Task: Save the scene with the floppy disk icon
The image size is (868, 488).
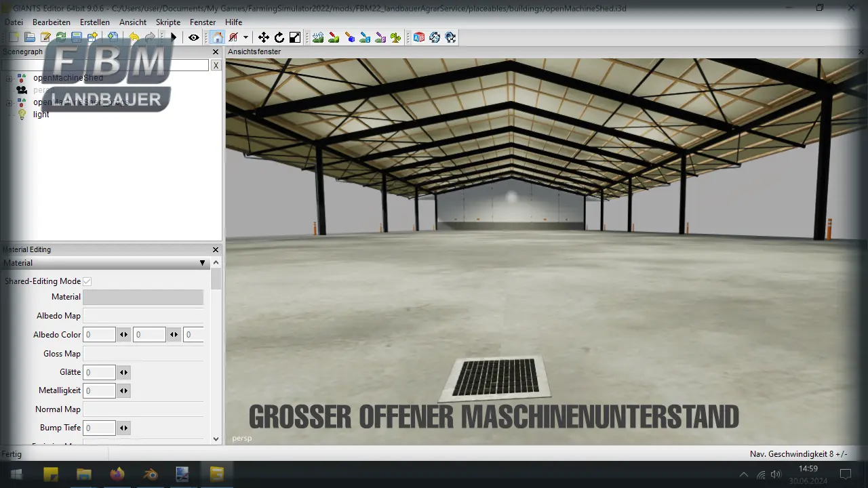Action: point(77,37)
